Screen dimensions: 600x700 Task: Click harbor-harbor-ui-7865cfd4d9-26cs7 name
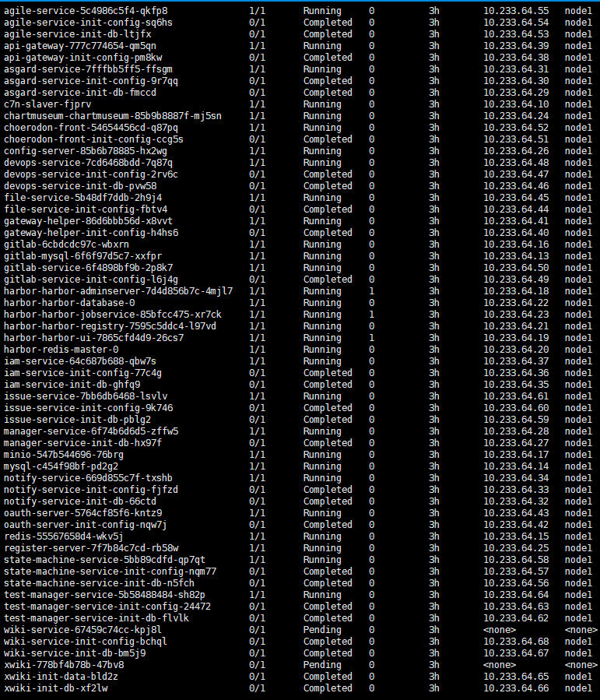(93, 337)
